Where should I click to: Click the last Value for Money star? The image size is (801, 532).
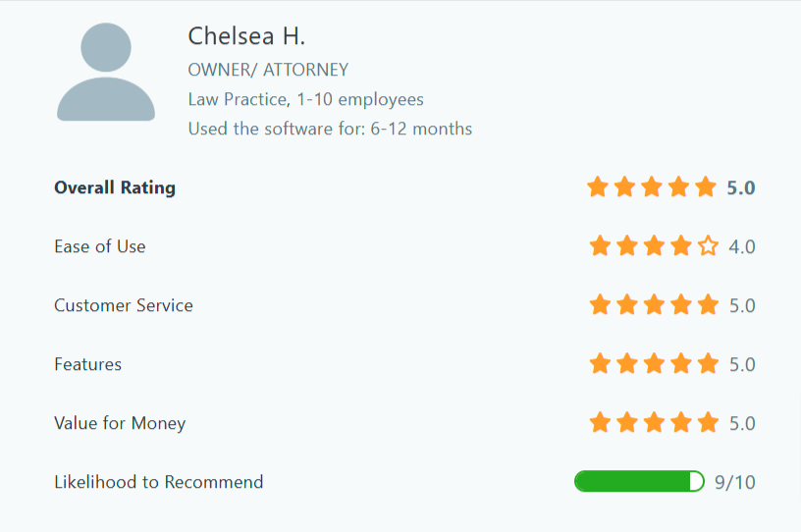[x=708, y=423]
